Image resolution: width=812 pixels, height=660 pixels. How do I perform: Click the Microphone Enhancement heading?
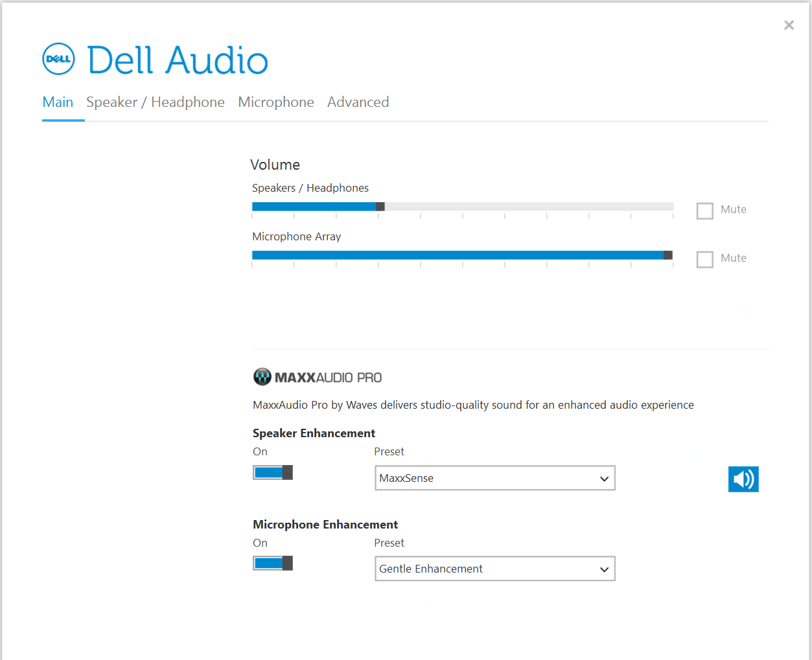click(x=325, y=525)
